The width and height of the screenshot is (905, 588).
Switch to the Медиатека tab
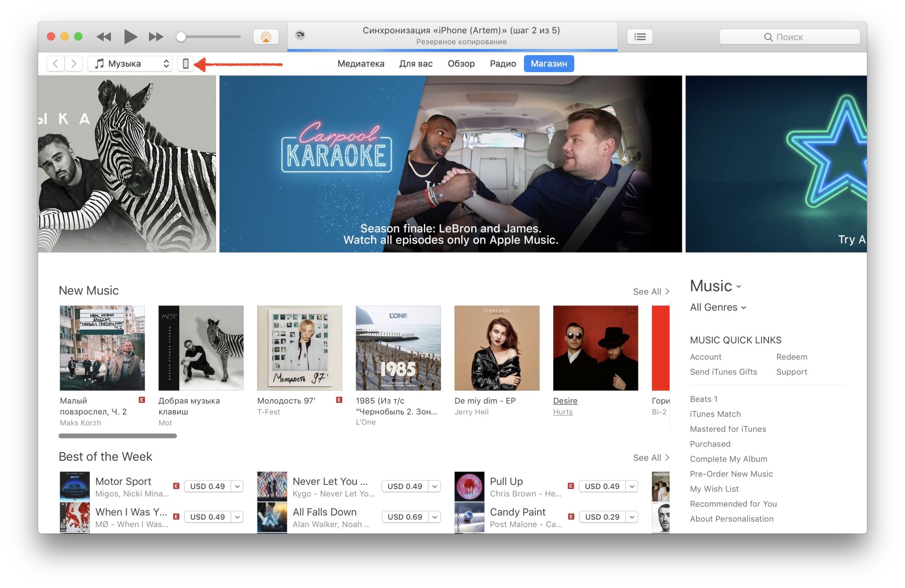point(361,64)
